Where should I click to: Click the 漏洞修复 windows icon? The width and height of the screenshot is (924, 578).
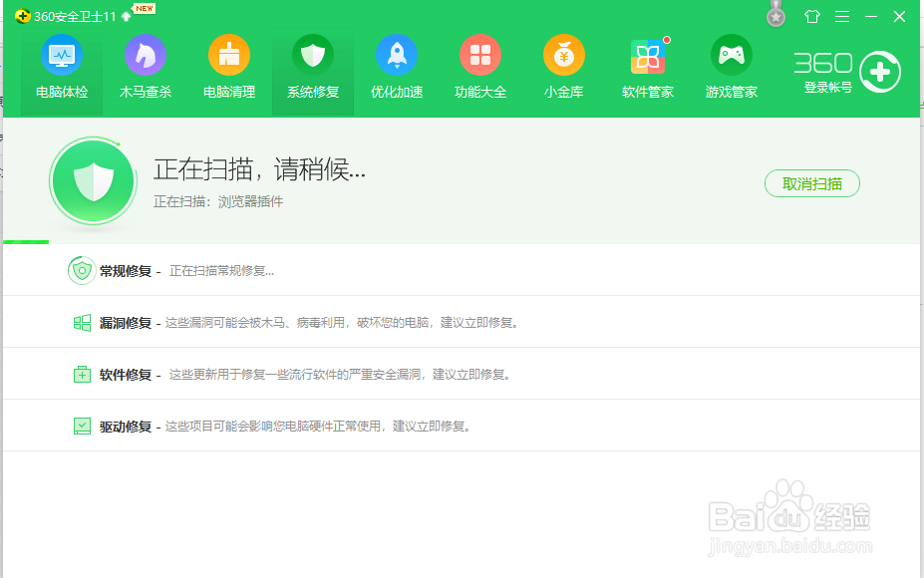[82, 322]
